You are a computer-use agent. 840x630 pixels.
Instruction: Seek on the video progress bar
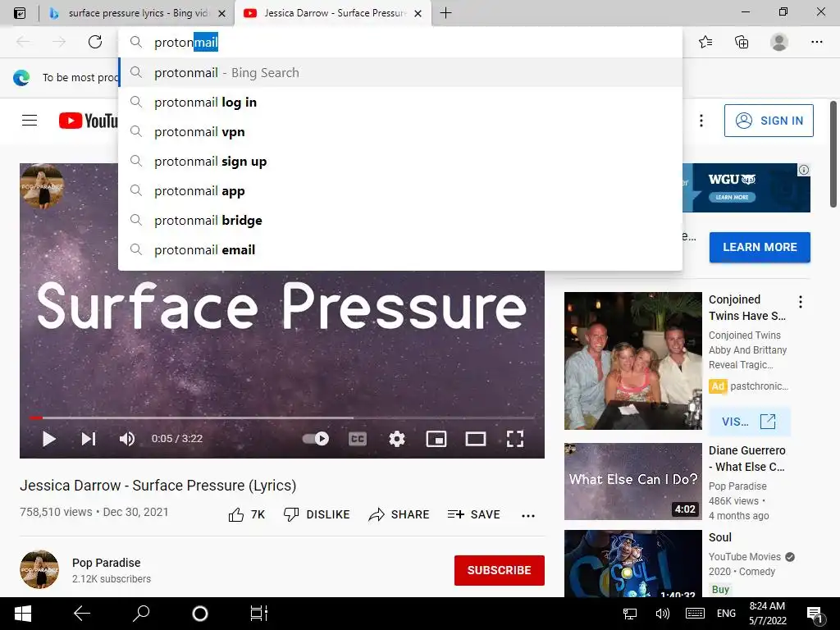282,418
